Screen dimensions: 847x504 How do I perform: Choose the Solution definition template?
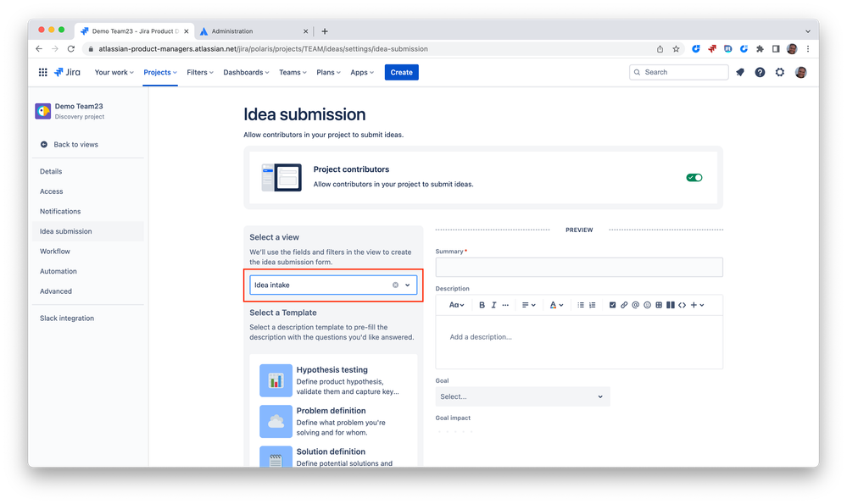coord(333,457)
